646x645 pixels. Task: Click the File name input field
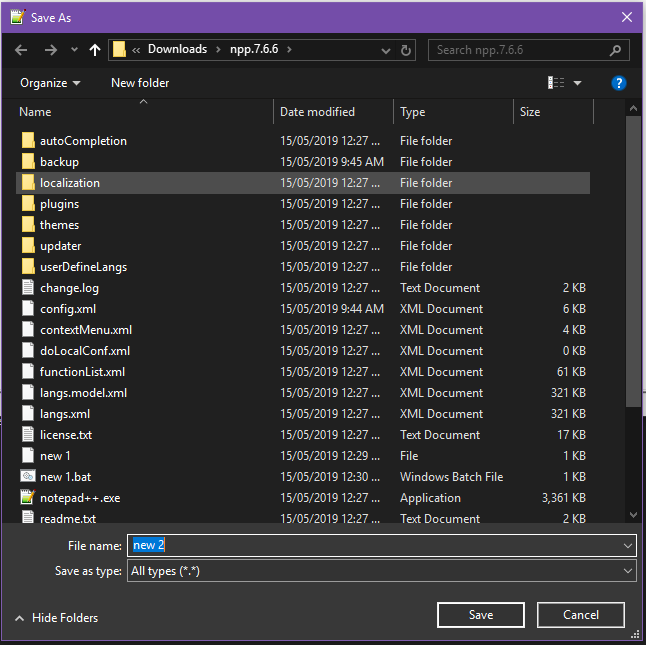pos(382,546)
